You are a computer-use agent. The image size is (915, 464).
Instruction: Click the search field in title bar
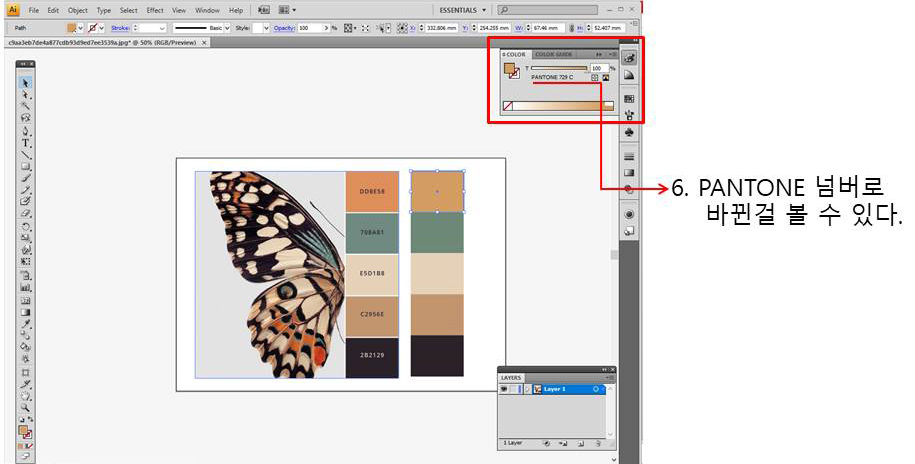pyautogui.click(x=547, y=11)
